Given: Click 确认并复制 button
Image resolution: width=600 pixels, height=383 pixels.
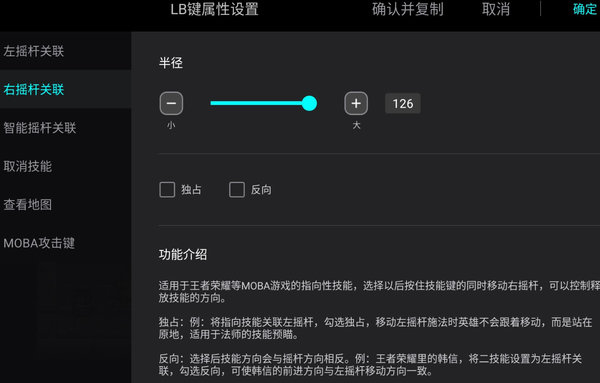Looking at the screenshot, I should (x=408, y=9).
